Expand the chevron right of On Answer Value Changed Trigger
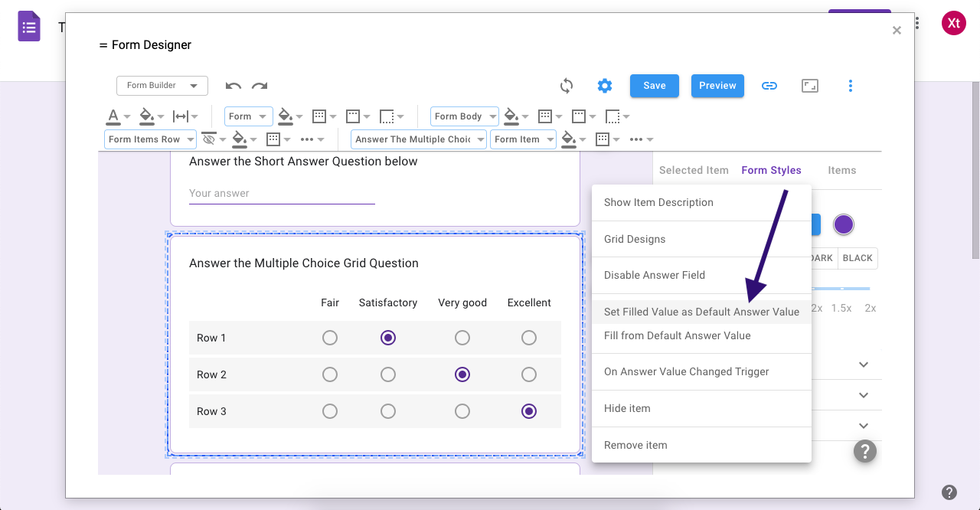 click(864, 365)
